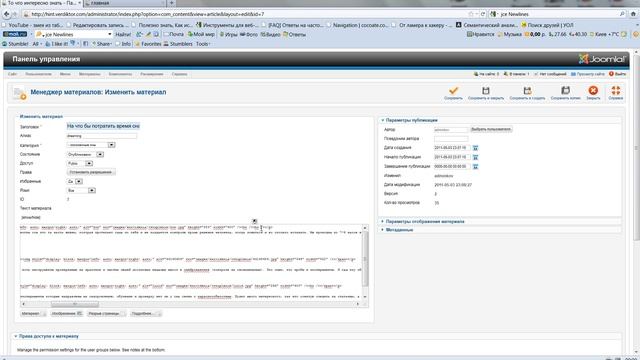Click the Save as Copy toolbar icon
The height and width of the screenshot is (360, 640).
(x=565, y=90)
